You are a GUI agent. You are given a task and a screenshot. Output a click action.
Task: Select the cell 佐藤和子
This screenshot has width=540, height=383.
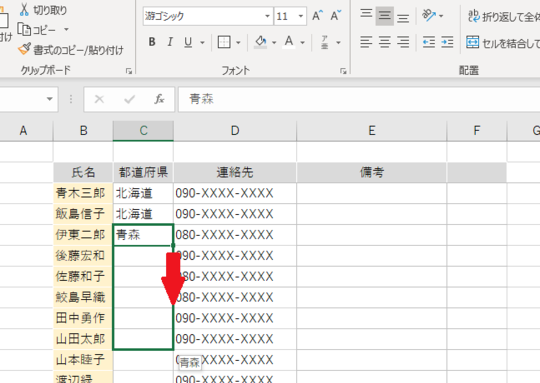pos(83,277)
